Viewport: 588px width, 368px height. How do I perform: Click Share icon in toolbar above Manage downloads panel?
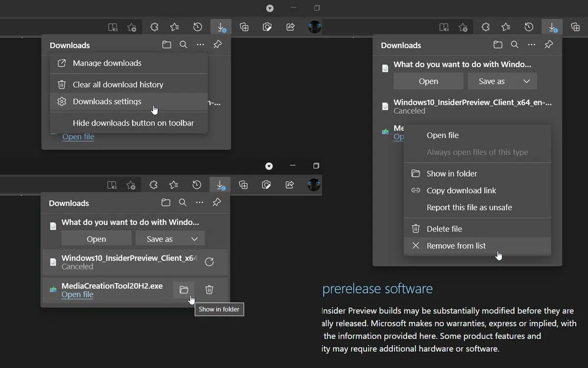coord(291,27)
